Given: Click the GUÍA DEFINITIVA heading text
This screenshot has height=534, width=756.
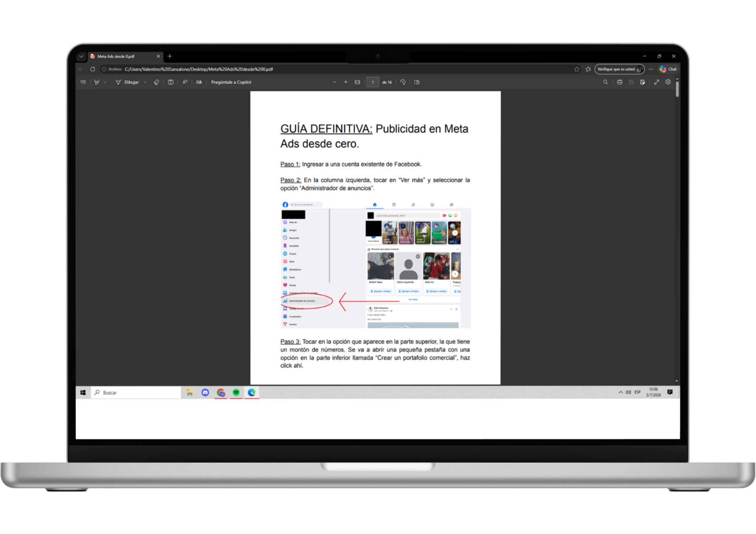Looking at the screenshot, I should click(x=326, y=129).
